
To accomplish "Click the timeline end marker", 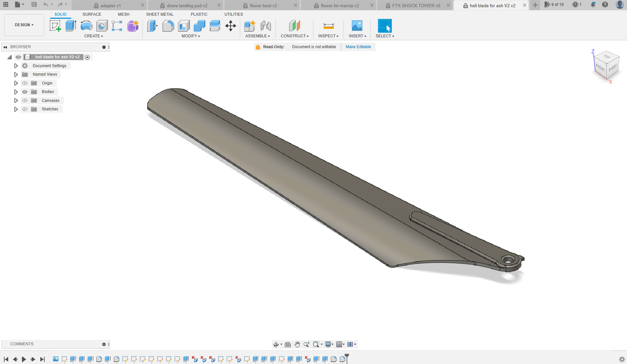I will pos(347,358).
